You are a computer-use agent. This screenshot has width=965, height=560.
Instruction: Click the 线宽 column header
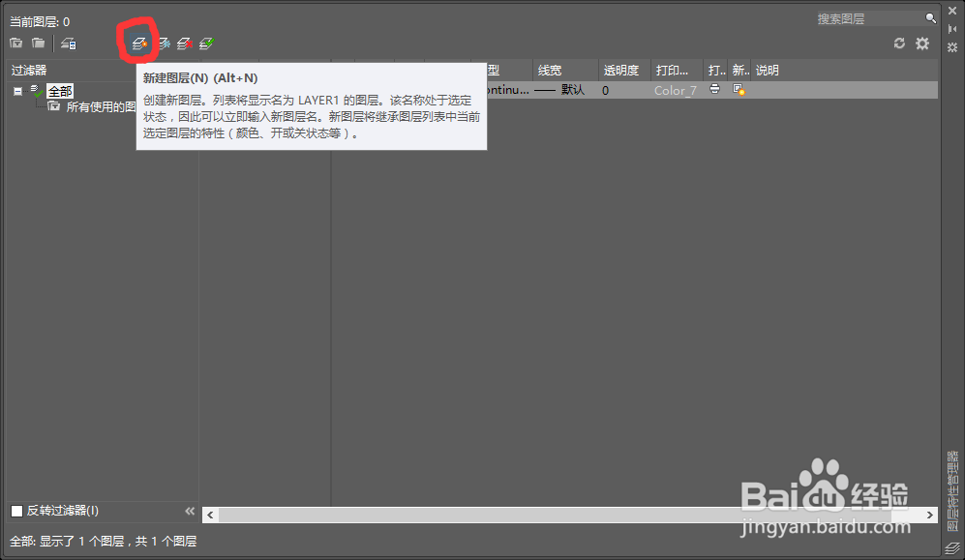tap(565, 70)
